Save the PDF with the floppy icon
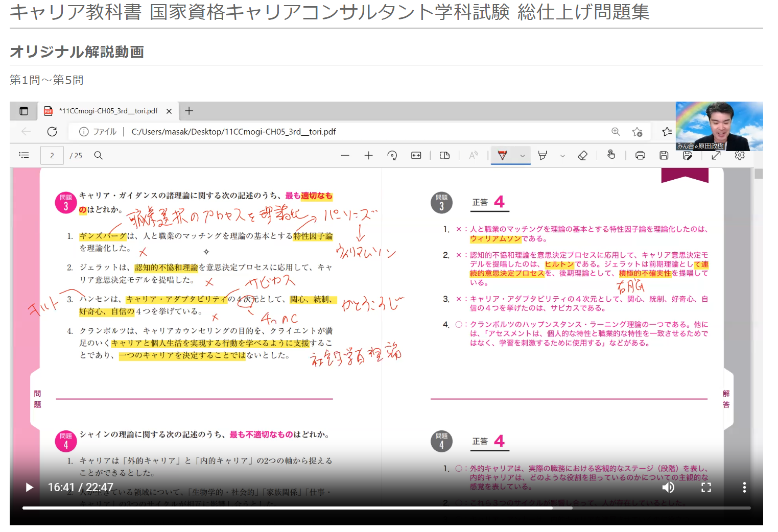The width and height of the screenshot is (778, 532). [x=664, y=155]
